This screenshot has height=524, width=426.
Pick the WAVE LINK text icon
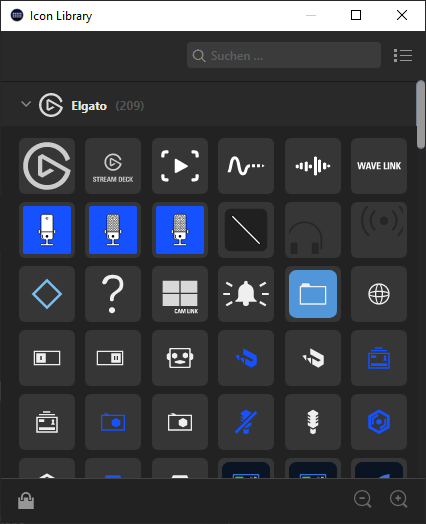click(379, 166)
